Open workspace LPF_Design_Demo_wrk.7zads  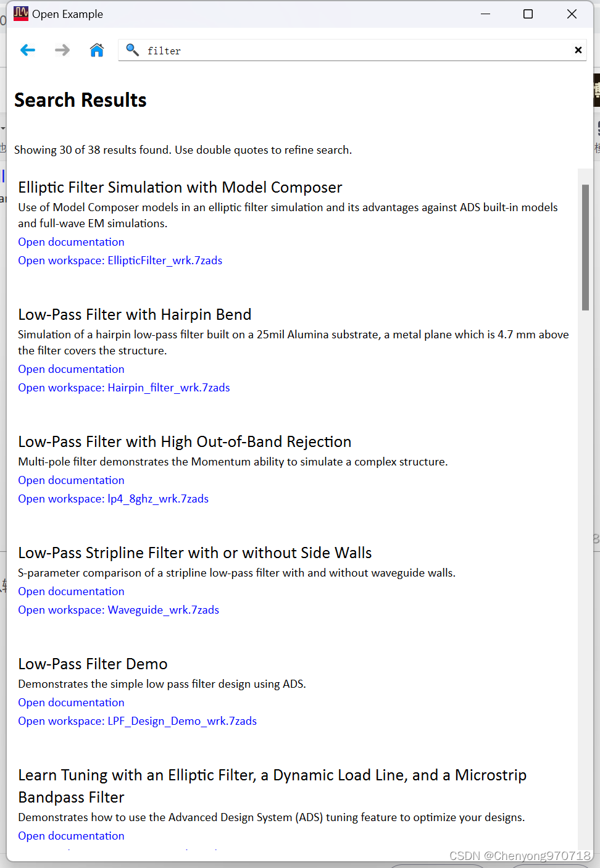(x=137, y=720)
